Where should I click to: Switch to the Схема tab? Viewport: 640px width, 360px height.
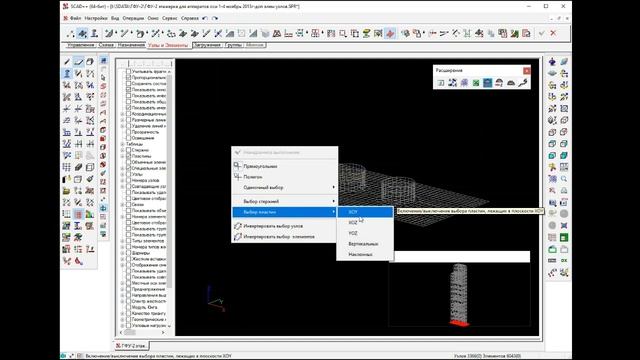tap(106, 45)
